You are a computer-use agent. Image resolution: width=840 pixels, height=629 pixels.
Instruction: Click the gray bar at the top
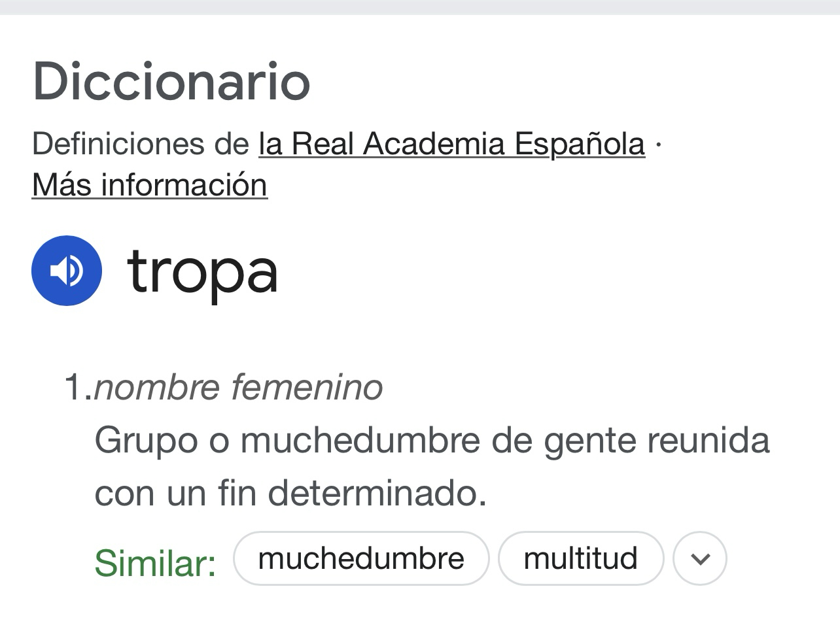(420, 7)
